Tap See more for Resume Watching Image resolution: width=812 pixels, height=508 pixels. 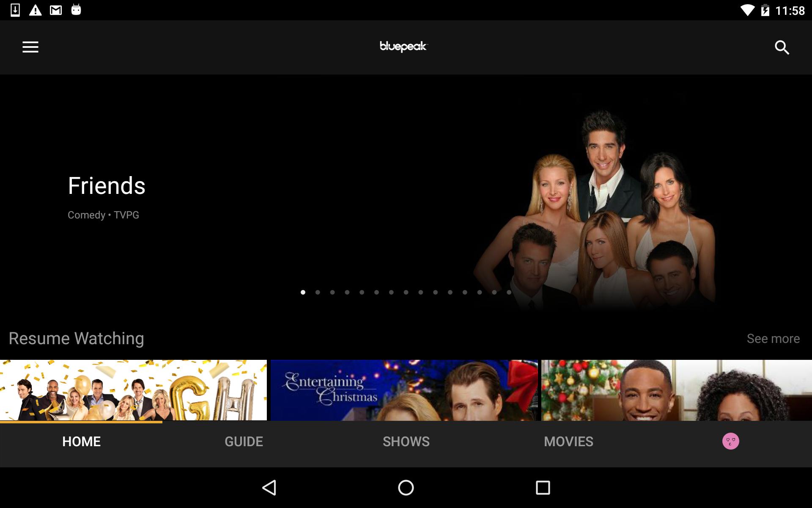click(x=773, y=339)
